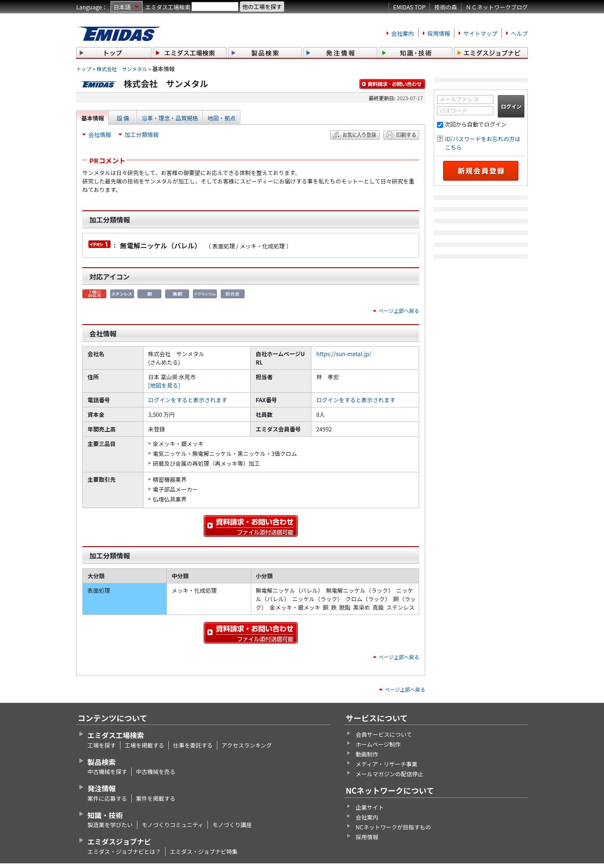604x868 pixels.
Task: Click footer link NCネットワークが目指すもの
Action: point(393,828)
